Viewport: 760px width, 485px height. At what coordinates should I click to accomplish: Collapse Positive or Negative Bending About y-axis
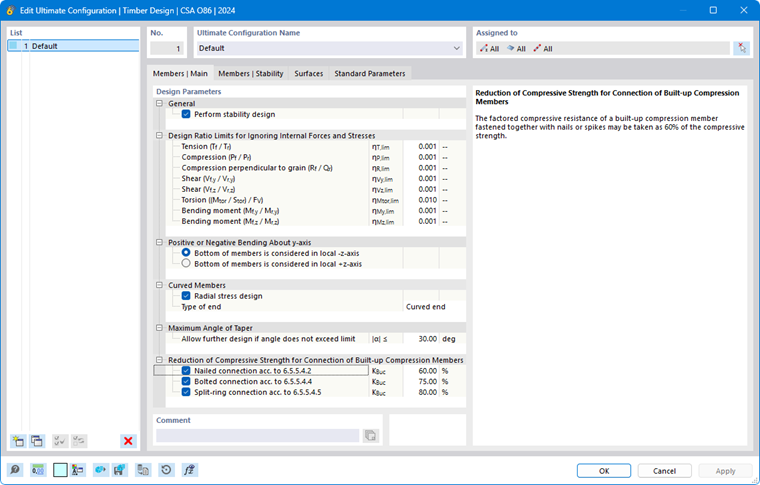click(x=159, y=242)
